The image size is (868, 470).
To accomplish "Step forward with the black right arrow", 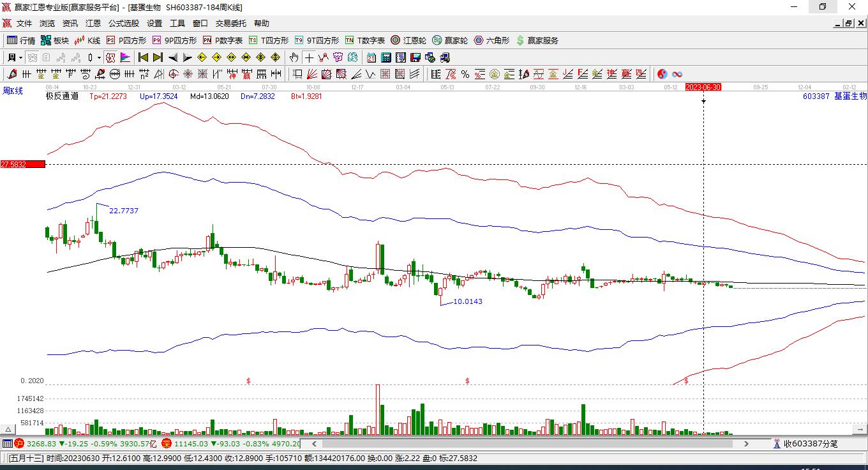I will coord(187,57).
